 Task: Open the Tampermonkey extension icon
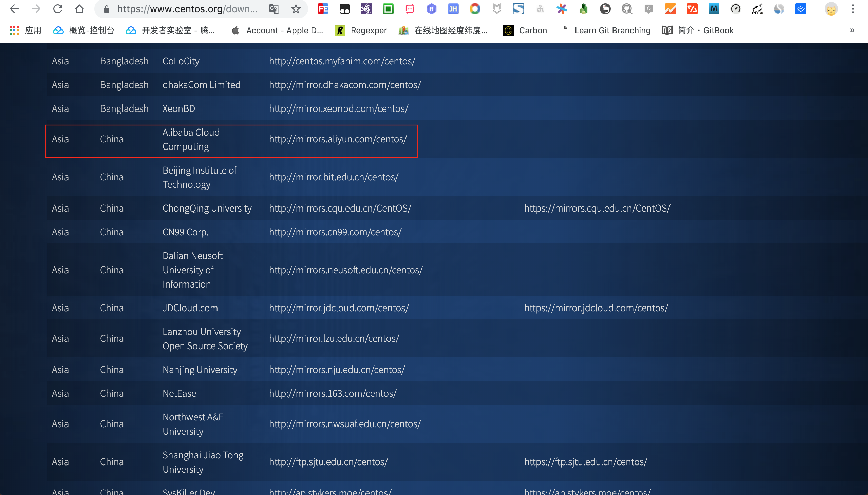[345, 9]
